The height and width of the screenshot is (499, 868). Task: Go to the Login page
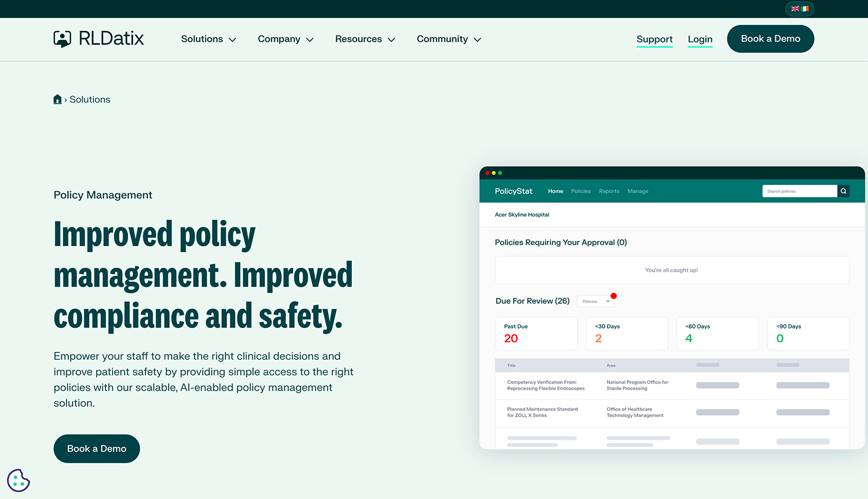click(700, 39)
